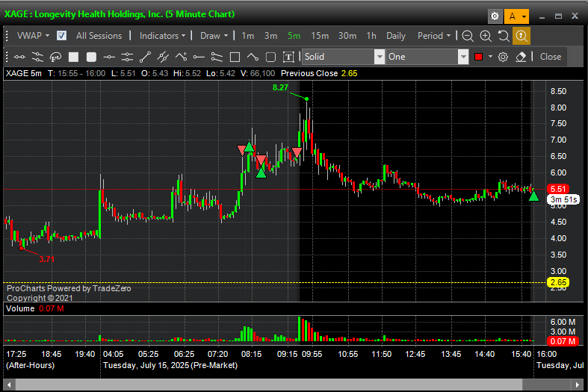Click the horizontal scrollbar thumb

coord(268,385)
